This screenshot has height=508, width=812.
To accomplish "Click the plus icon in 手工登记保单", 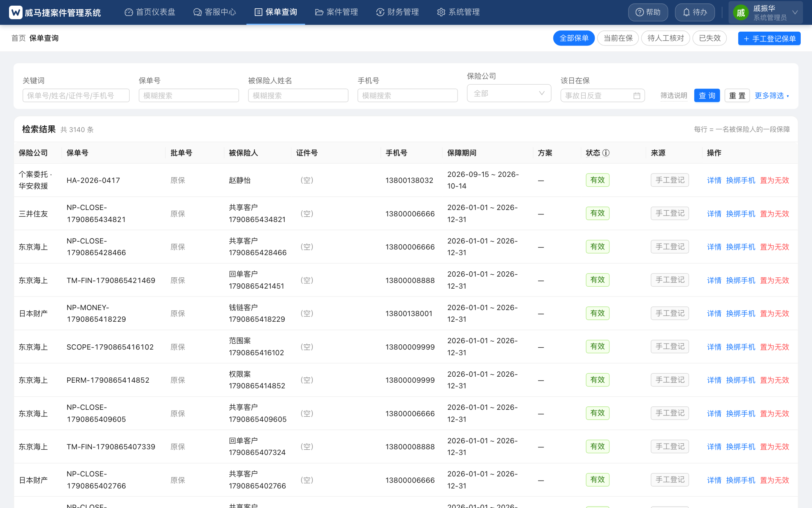I will pyautogui.click(x=746, y=39).
